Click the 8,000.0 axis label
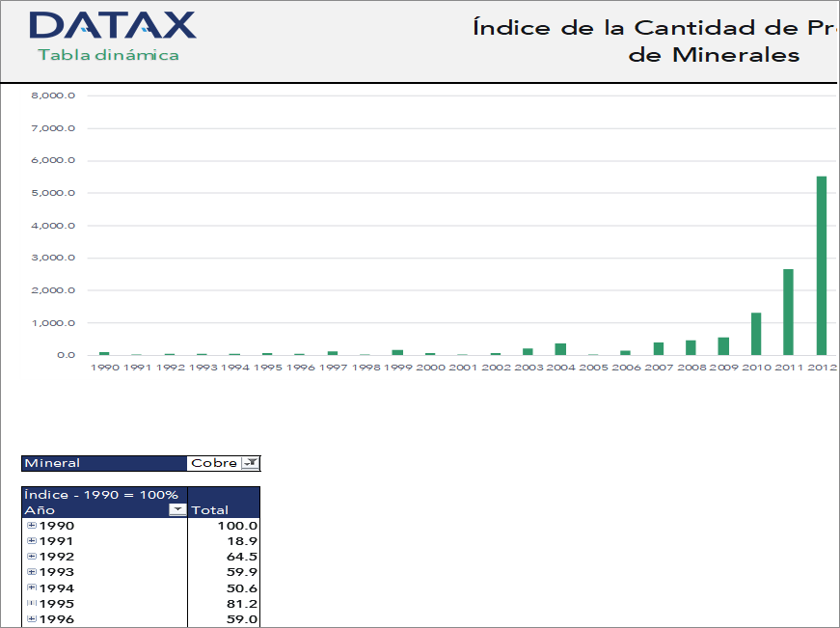Image resolution: width=840 pixels, height=628 pixels. [x=54, y=95]
